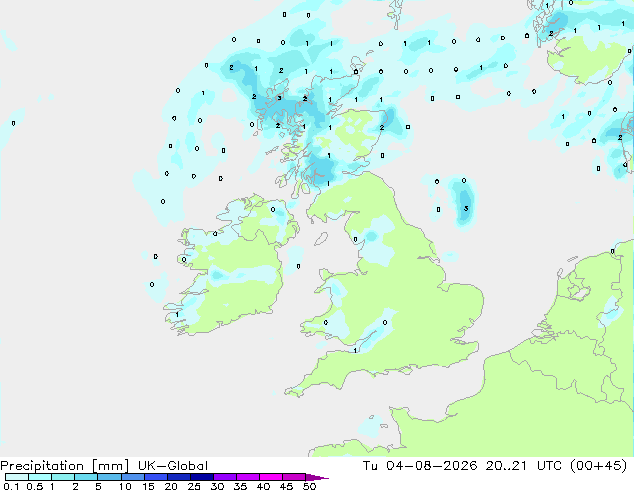Screen dimensions: 634x490
Task: Click the 1–2 mm legend color swatch
Action: (63, 477)
